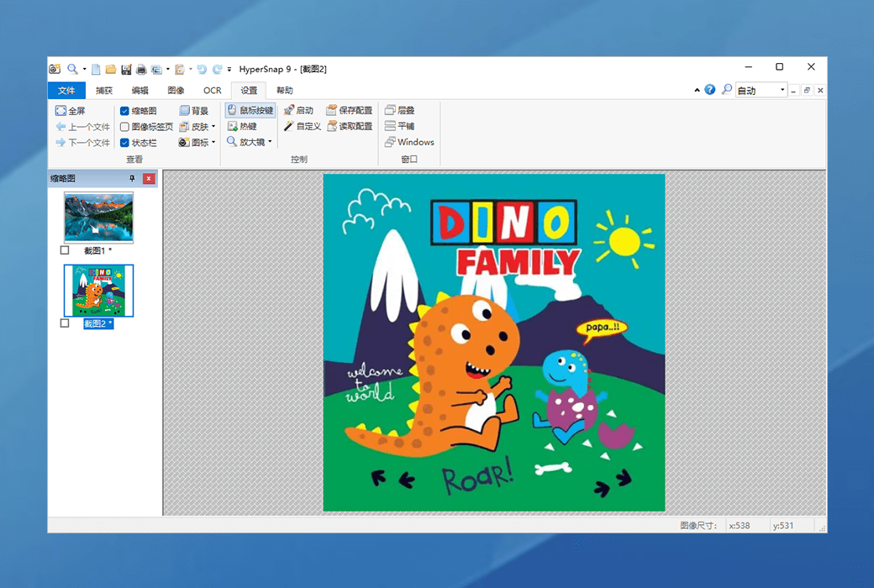874x588 pixels.
Task: Click the 保存配置 button
Action: [350, 111]
